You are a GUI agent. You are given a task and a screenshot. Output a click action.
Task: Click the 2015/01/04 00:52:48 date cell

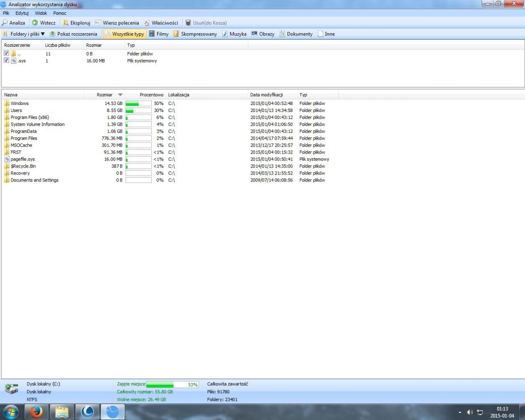[x=272, y=103]
